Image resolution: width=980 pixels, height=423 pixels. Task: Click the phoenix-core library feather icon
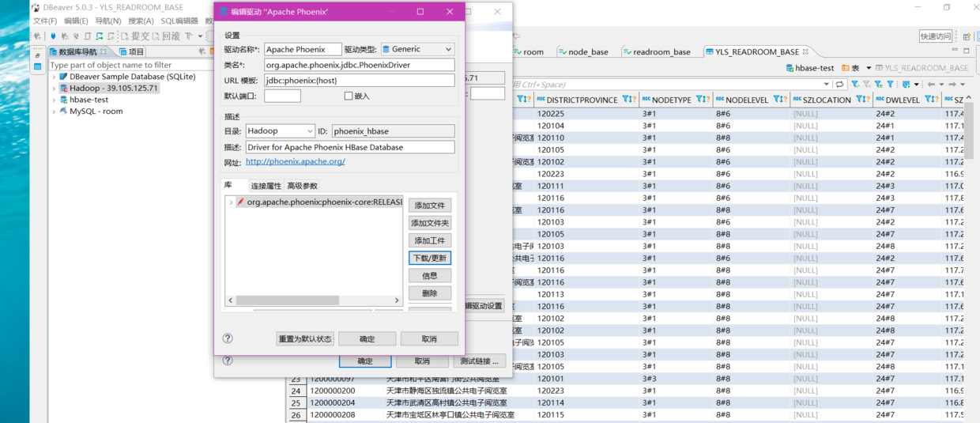pyautogui.click(x=240, y=202)
